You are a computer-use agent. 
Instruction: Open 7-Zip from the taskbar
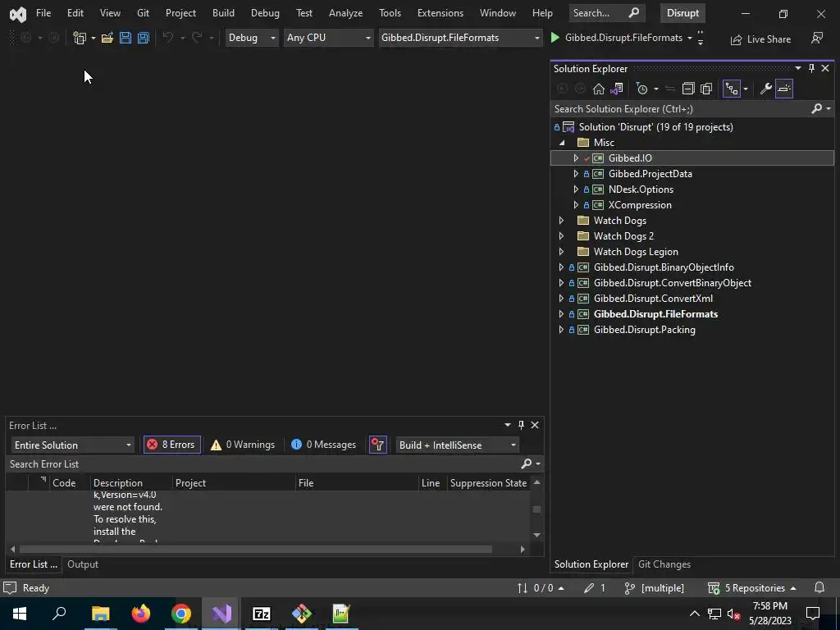(x=262, y=614)
